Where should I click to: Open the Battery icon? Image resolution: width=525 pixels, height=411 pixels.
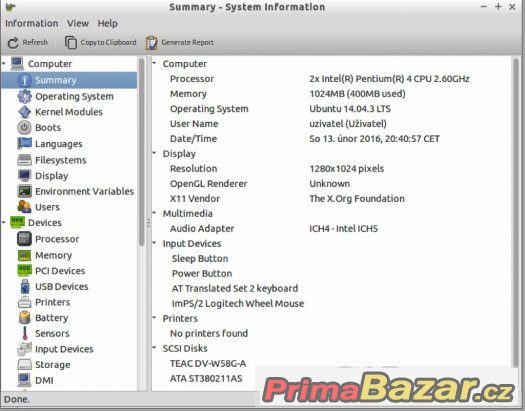pyautogui.click(x=24, y=318)
